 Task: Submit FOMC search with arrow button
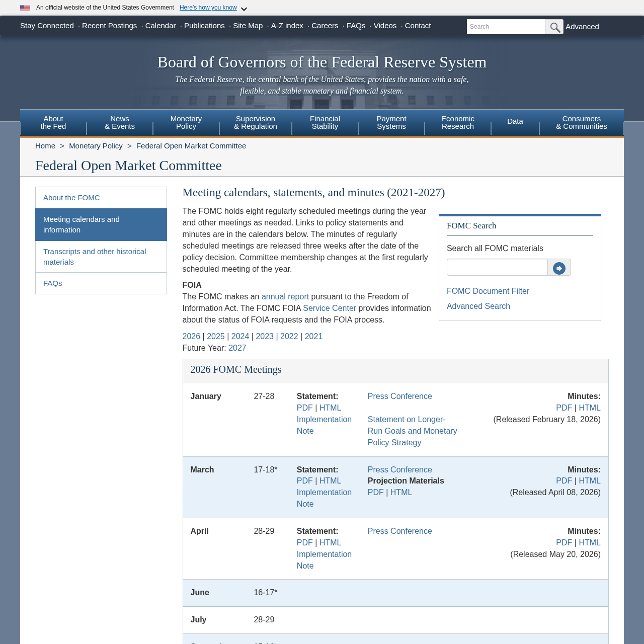click(x=559, y=268)
